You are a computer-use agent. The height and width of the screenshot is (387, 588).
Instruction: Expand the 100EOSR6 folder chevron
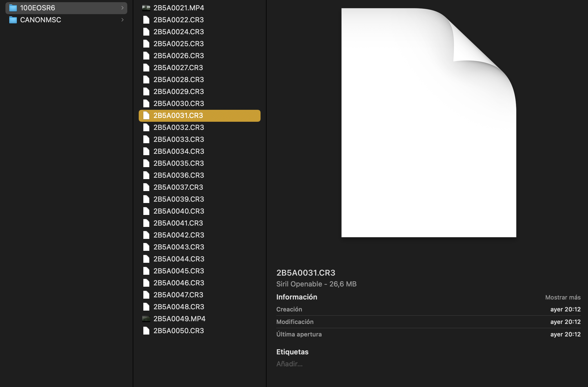[x=122, y=8]
